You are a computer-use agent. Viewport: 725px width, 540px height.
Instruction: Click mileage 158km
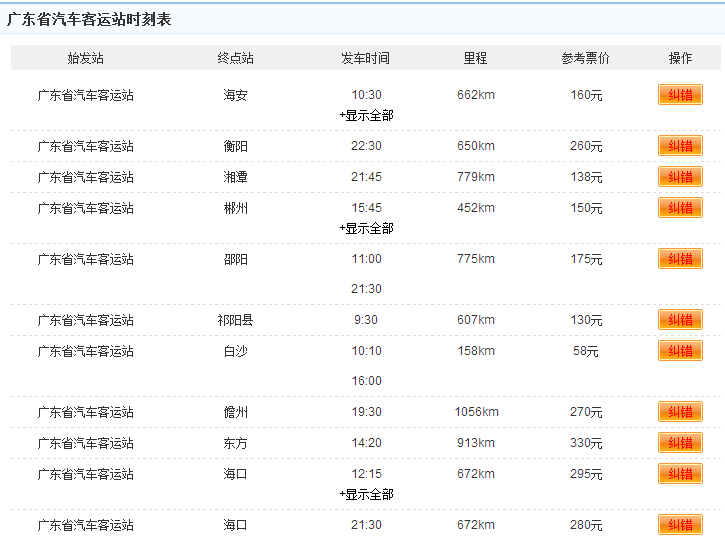pos(476,351)
